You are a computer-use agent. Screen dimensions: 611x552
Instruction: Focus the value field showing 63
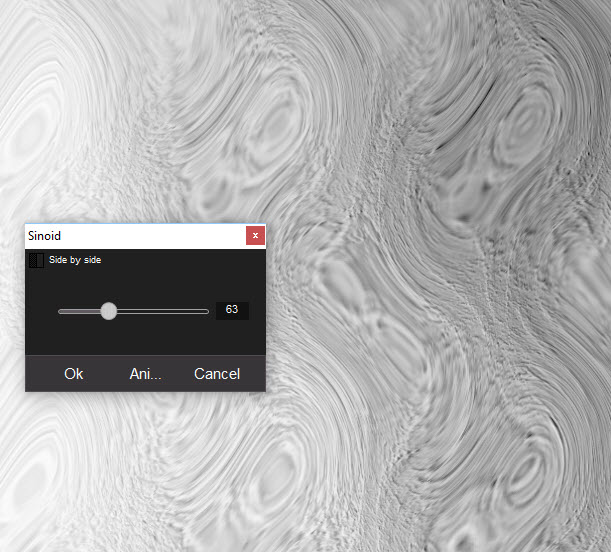tap(231, 310)
